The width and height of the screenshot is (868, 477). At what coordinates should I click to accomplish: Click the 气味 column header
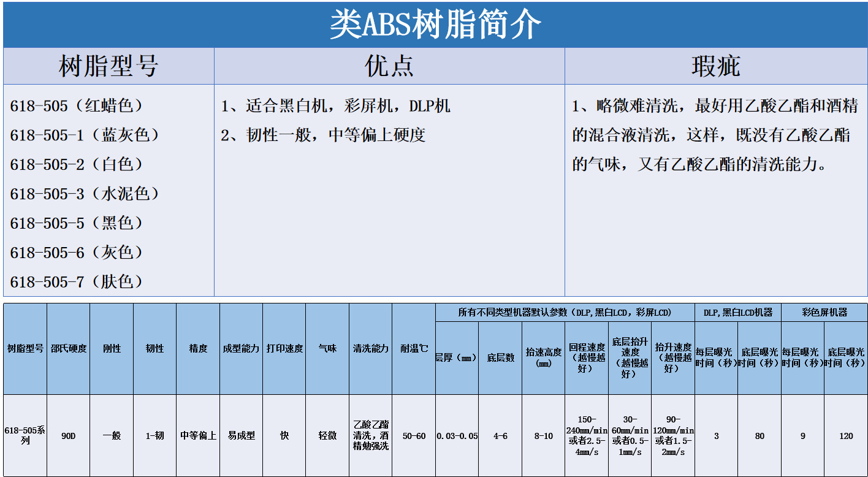327,348
